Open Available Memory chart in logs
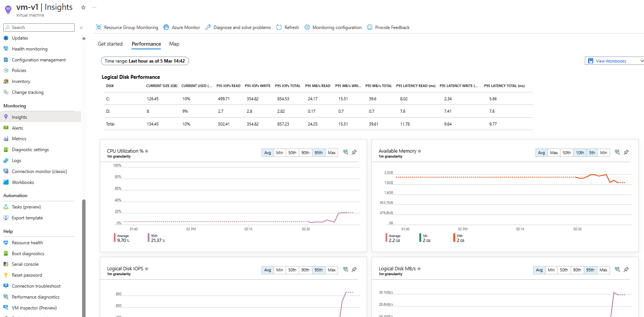This screenshot has height=317, width=644. [x=617, y=152]
